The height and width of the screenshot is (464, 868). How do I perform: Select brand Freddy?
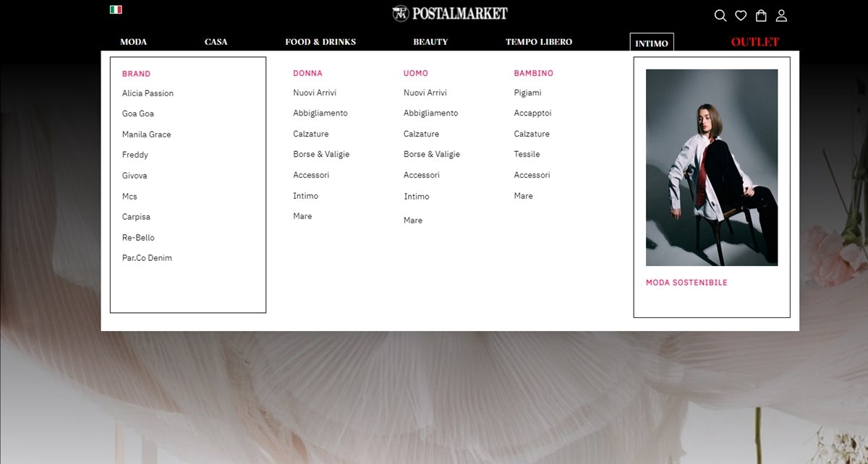[x=135, y=155]
